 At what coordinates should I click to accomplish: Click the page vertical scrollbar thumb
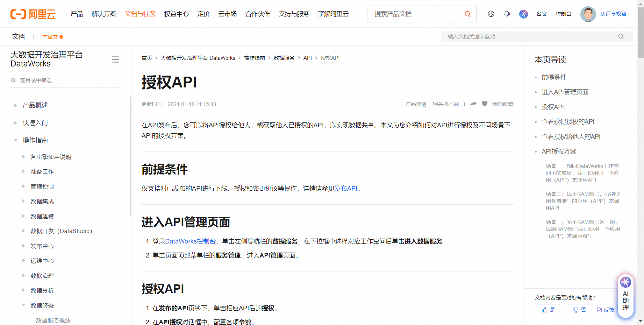coord(641,33)
